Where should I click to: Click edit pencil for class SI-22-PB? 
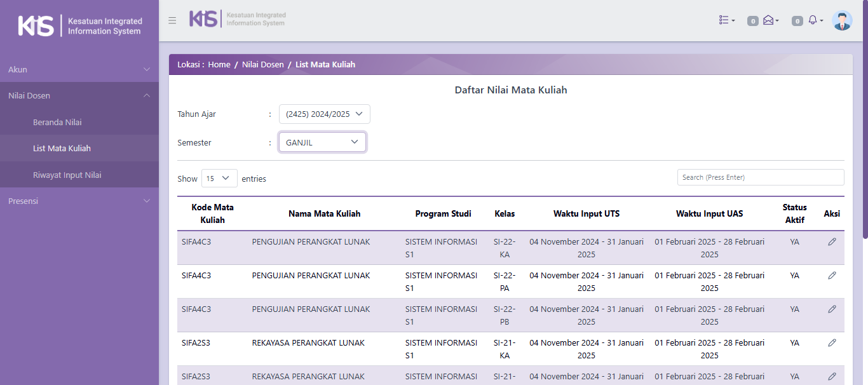point(832,309)
